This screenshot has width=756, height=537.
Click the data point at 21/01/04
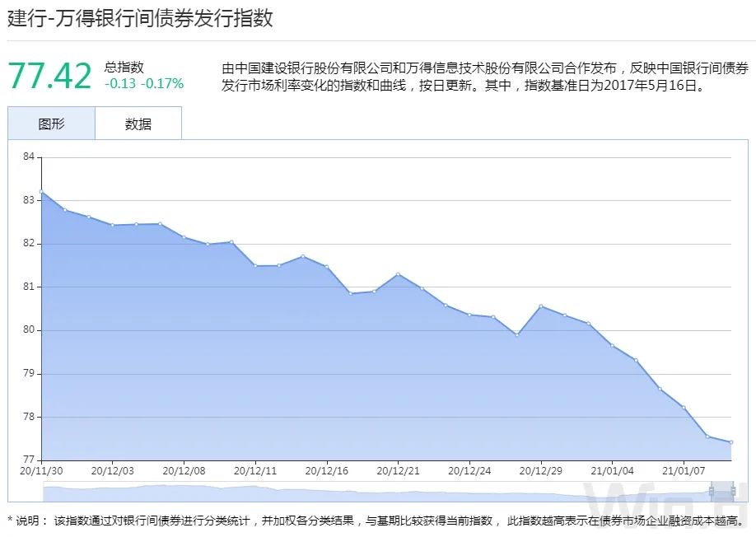tap(613, 346)
